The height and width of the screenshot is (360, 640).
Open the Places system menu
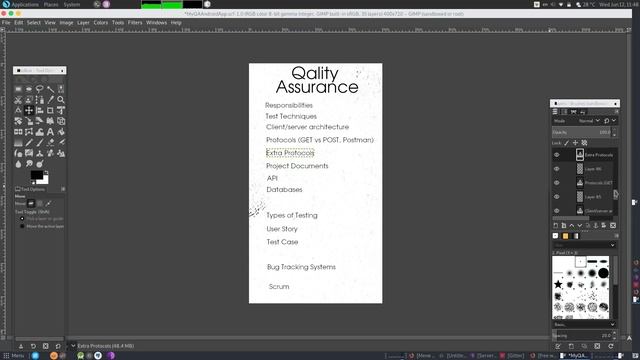[51, 4]
